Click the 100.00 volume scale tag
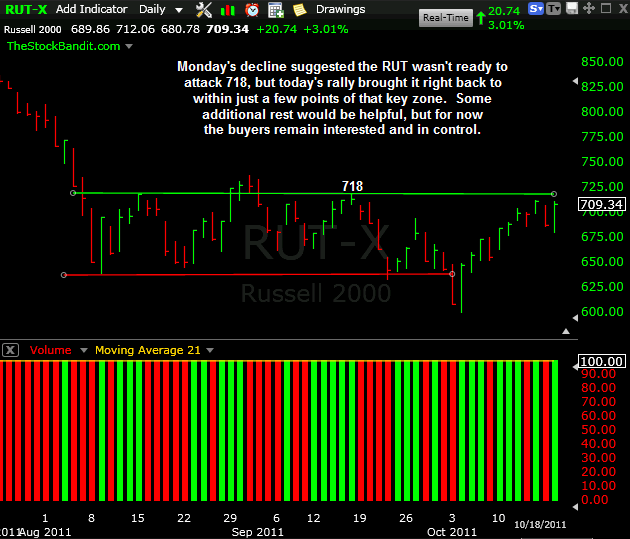 601,361
